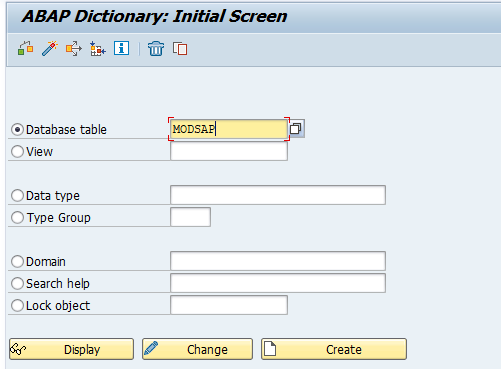Click the Copy object icon
The height and width of the screenshot is (369, 501).
tap(180, 49)
